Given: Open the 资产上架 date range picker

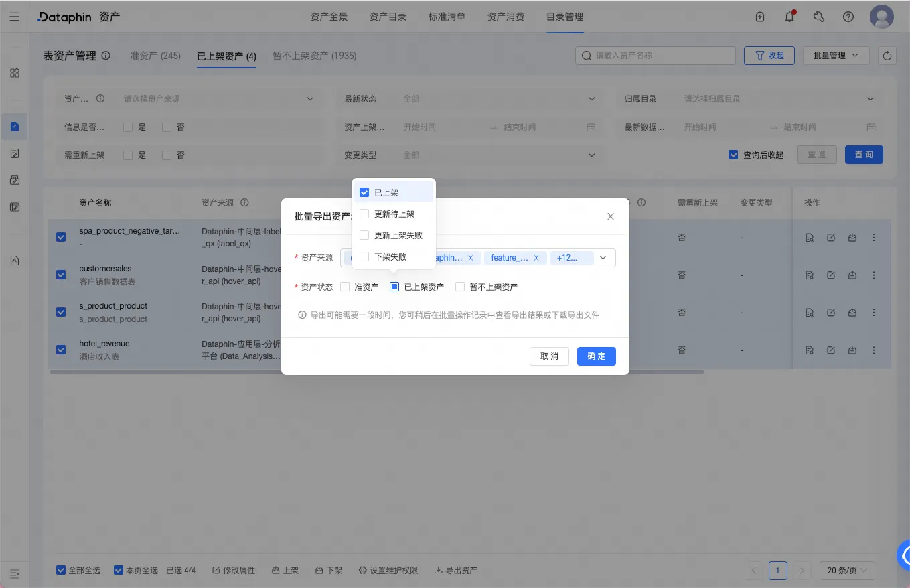Looking at the screenshot, I should (499, 127).
